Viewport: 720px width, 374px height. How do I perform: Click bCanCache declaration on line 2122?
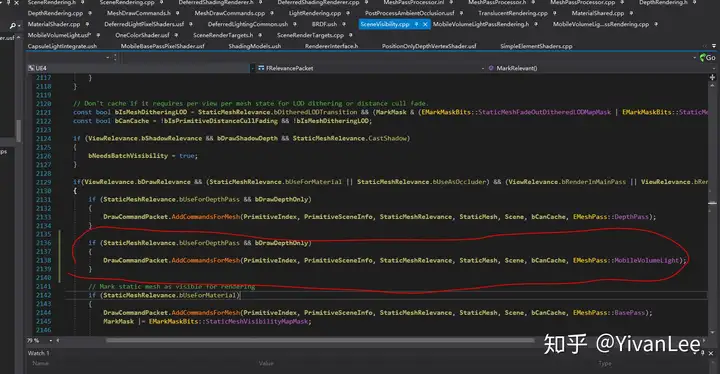(132, 121)
